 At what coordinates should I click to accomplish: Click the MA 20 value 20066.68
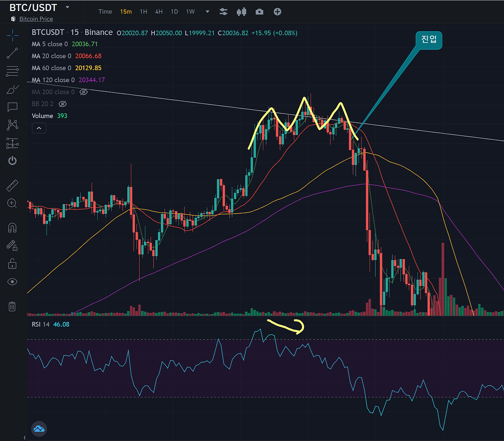(88, 56)
